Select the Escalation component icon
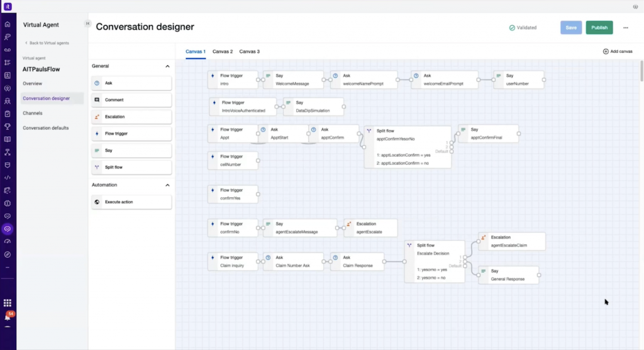This screenshot has height=350, width=644. click(97, 117)
